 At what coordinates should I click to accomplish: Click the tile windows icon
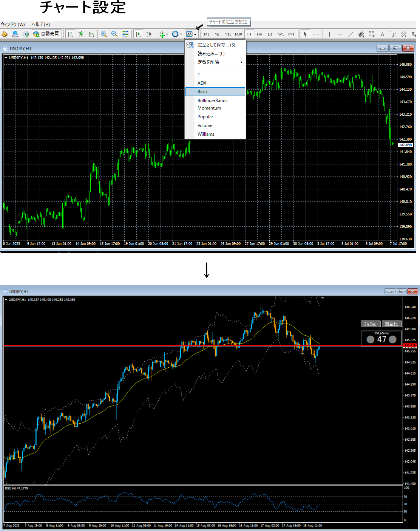coord(125,34)
